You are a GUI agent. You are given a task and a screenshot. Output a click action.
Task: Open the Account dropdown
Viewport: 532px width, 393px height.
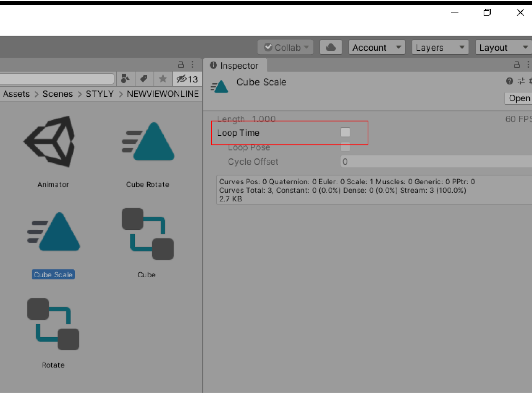pyautogui.click(x=377, y=47)
